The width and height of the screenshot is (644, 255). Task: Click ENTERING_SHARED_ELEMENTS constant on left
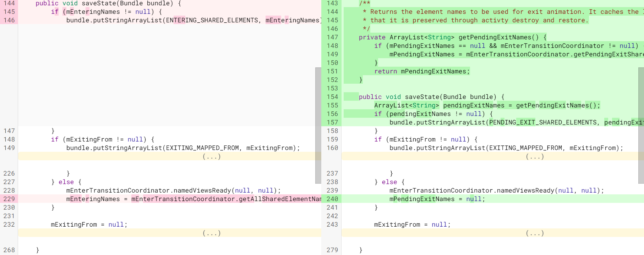(212, 20)
